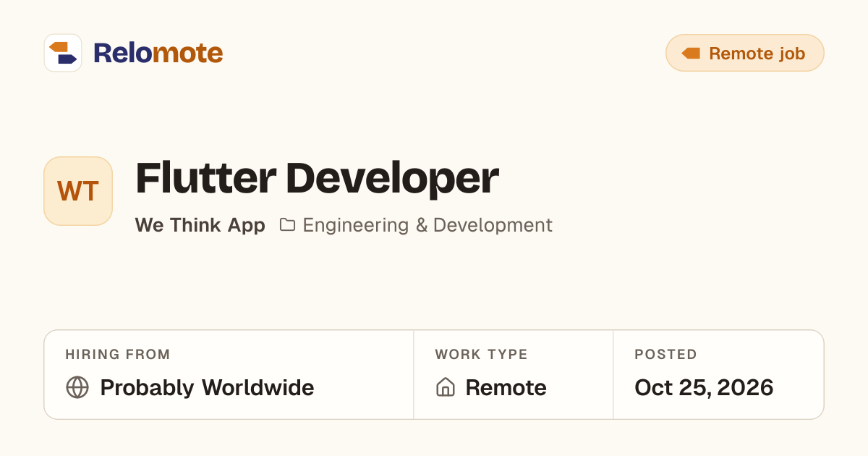This screenshot has width=868, height=456.
Task: Click the Relomote logo icon
Action: [x=63, y=53]
